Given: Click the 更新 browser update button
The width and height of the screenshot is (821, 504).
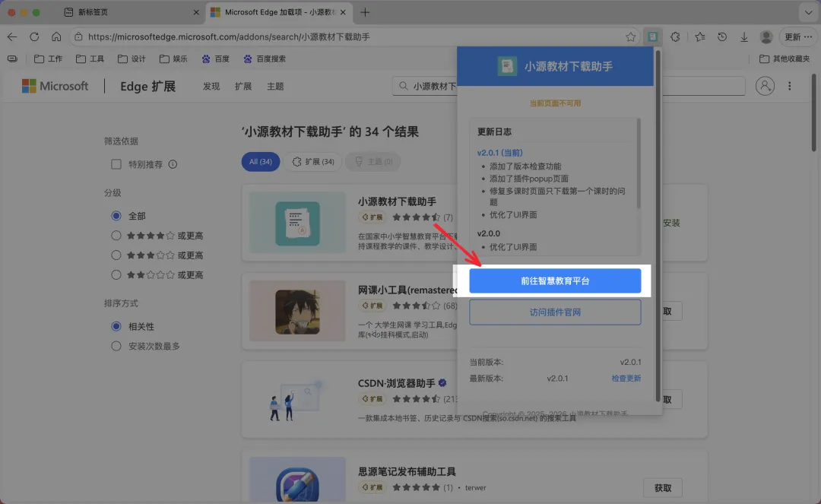Looking at the screenshot, I should [x=798, y=36].
